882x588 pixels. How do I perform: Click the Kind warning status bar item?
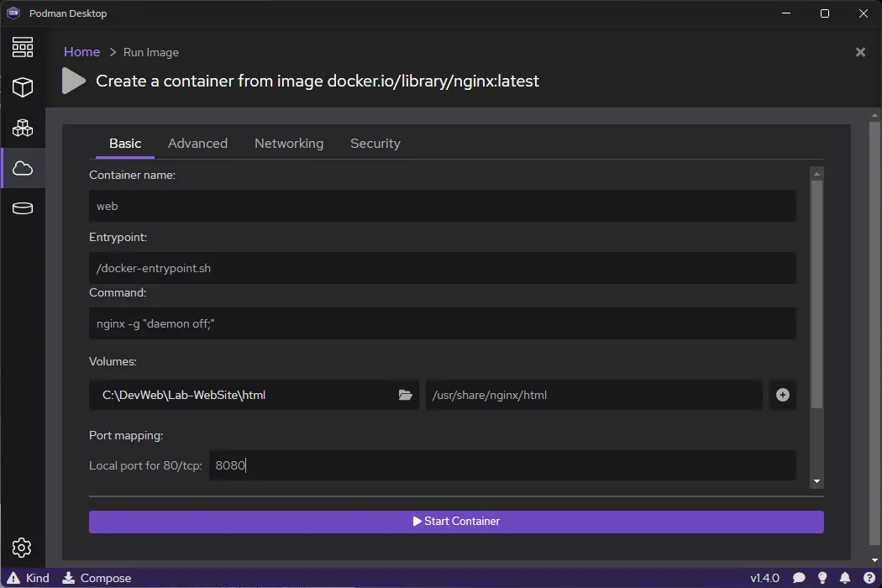tap(28, 578)
